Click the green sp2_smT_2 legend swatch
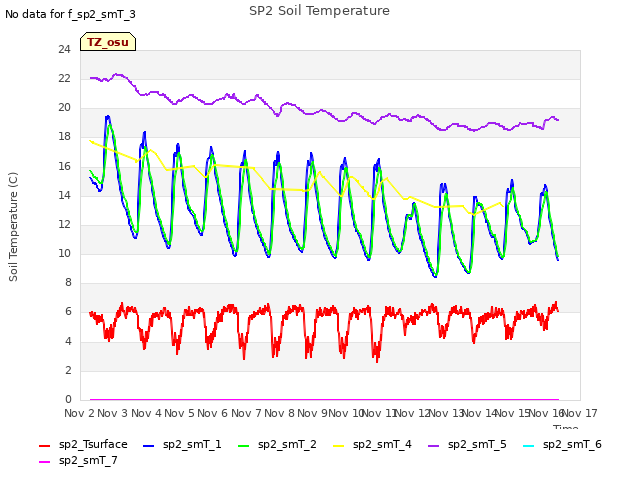640x480 pixels. [x=243, y=446]
